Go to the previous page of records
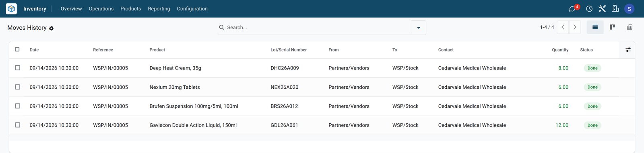Viewport: 644px width, 153px height. coord(563,27)
